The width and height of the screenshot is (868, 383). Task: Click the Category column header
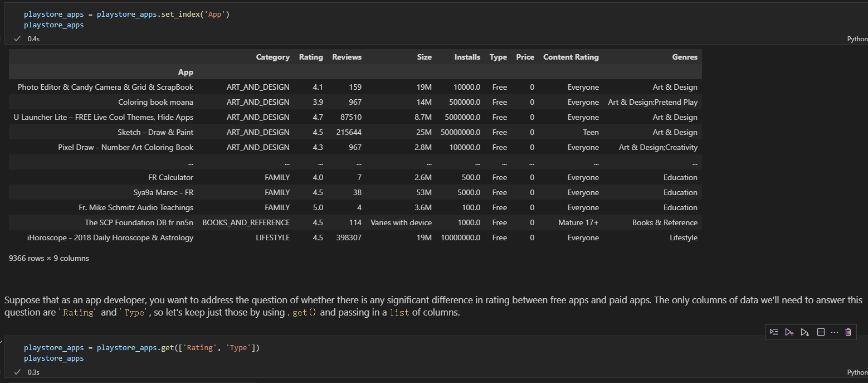pos(272,57)
